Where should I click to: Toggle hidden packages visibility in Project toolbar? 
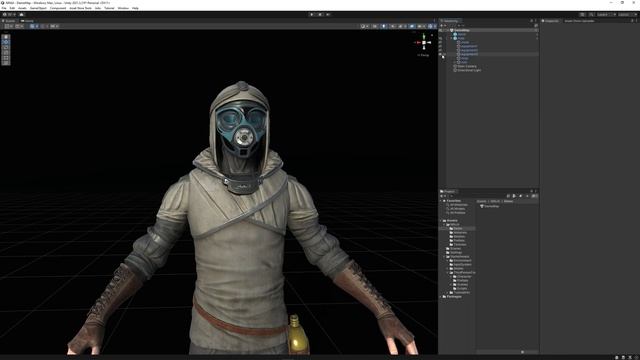point(534,196)
